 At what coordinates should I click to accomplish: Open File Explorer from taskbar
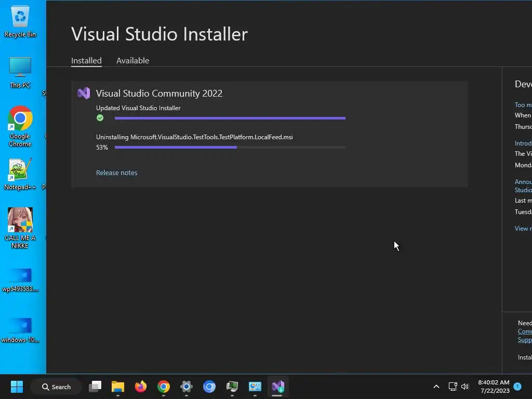(118, 387)
